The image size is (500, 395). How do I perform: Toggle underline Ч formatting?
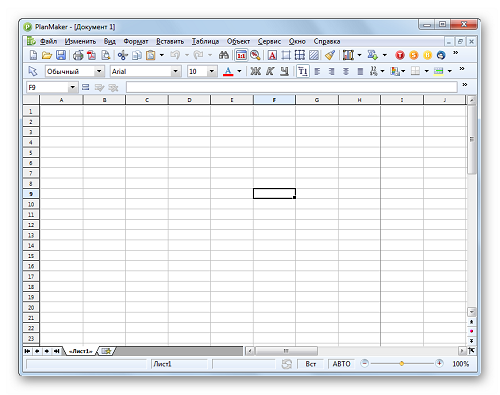click(284, 71)
